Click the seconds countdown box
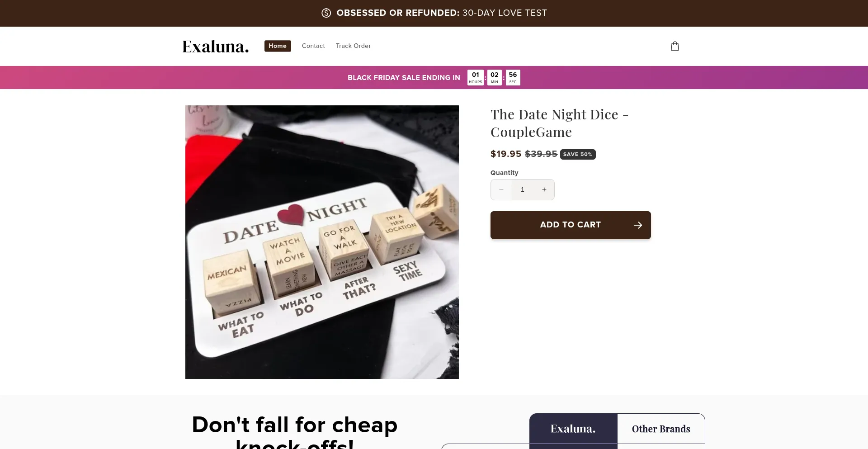 [x=513, y=77]
